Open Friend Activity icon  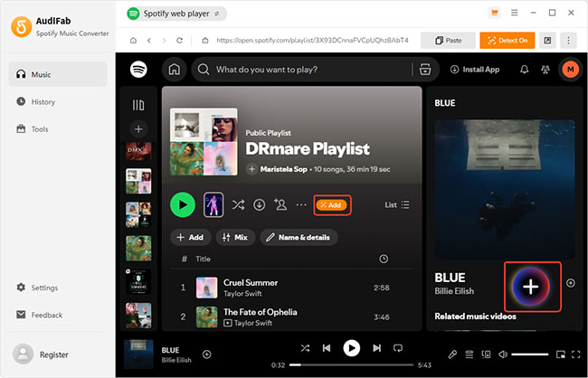tap(545, 70)
